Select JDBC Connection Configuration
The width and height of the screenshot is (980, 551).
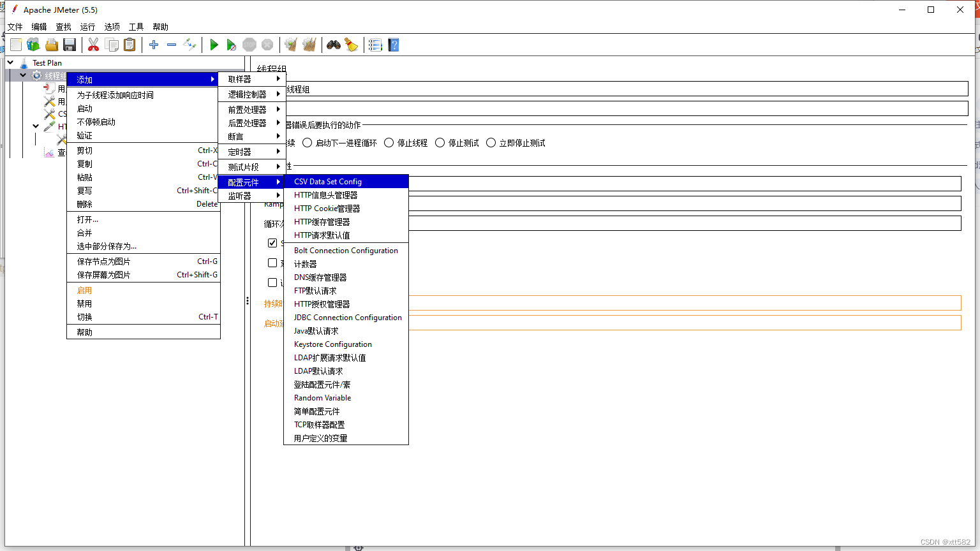[346, 318]
